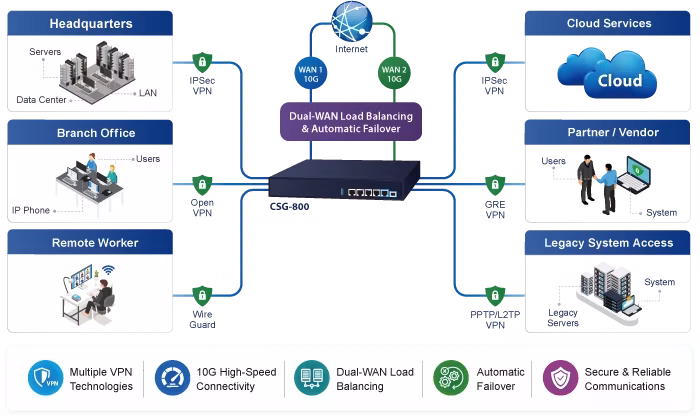Viewport: 700px width, 420px height.
Task: Select the WAN 1 10G circle
Action: (311, 74)
